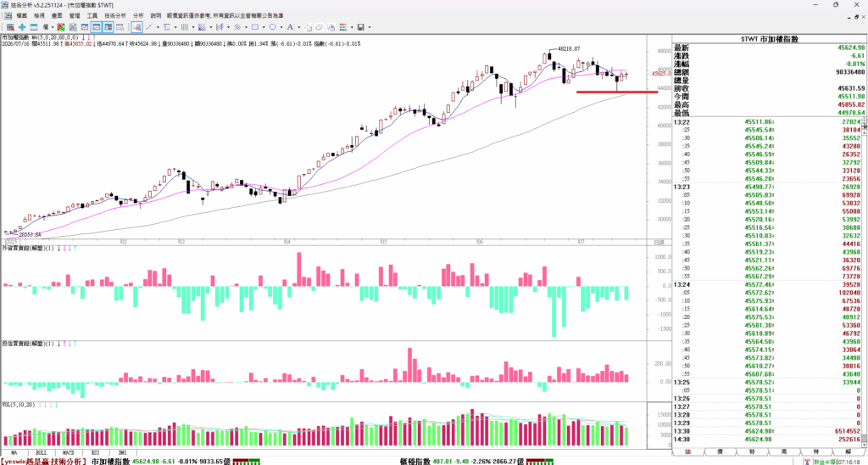868x465 pixels.
Task: Switch to the RSI indicator tab
Action: click(x=95, y=453)
